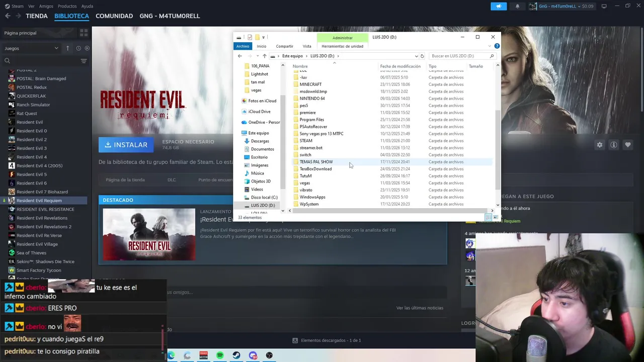Show game info icon on Steam page

(614, 145)
